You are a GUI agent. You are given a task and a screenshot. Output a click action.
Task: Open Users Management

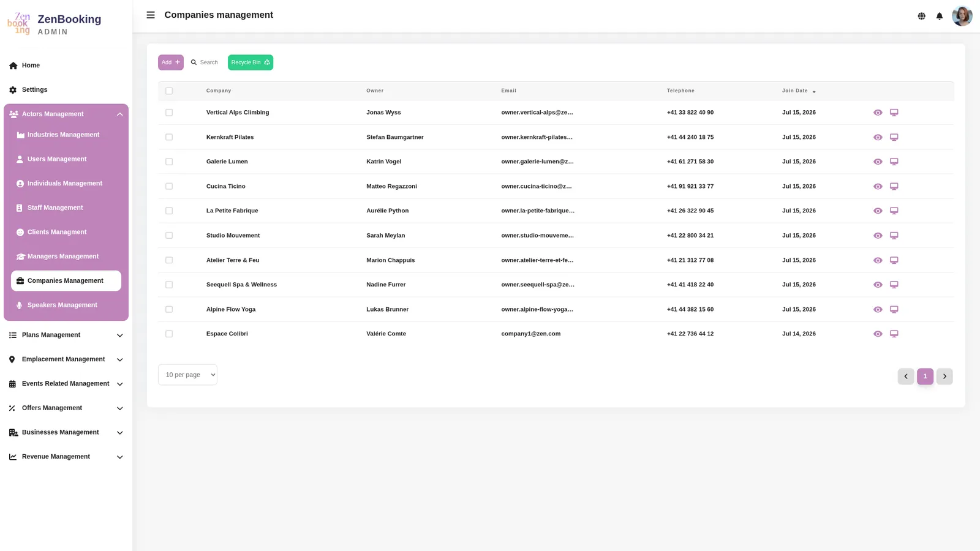point(66,159)
